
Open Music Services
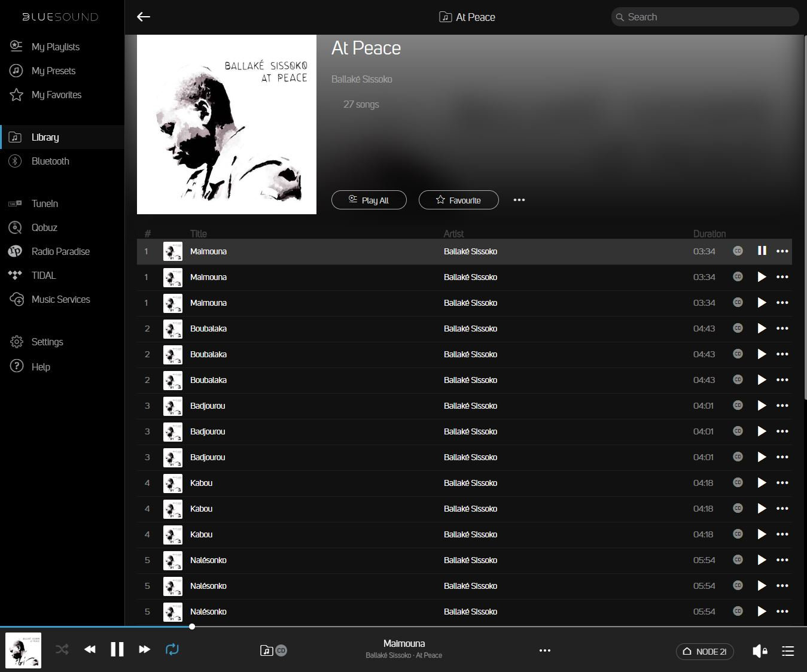(60, 299)
